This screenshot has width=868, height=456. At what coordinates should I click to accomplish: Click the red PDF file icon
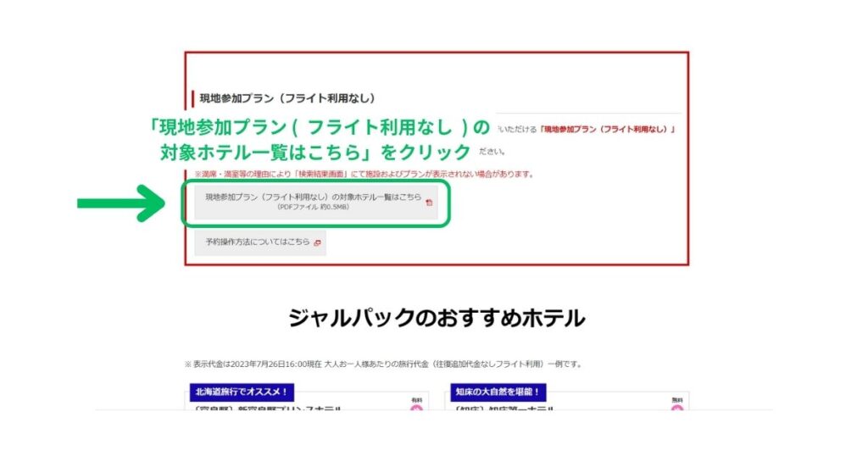(x=428, y=203)
